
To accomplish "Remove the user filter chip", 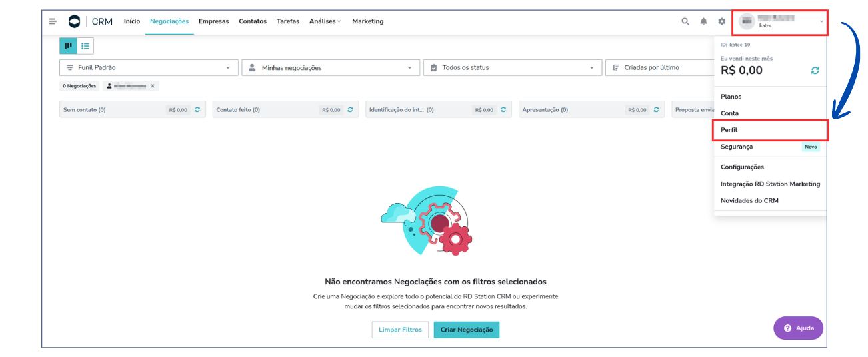I will point(153,86).
